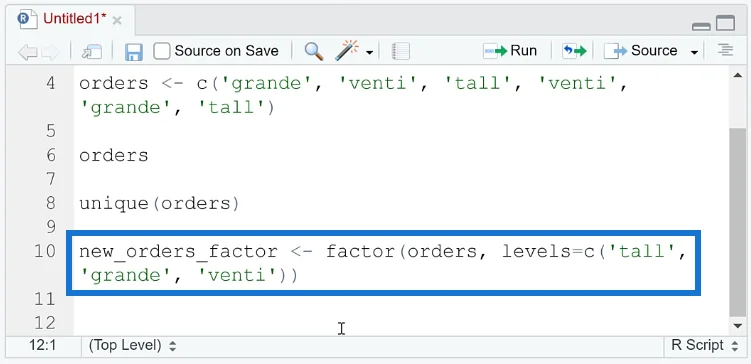This screenshot has width=751, height=364.
Task: Show document in new window icon
Action: click(x=92, y=51)
